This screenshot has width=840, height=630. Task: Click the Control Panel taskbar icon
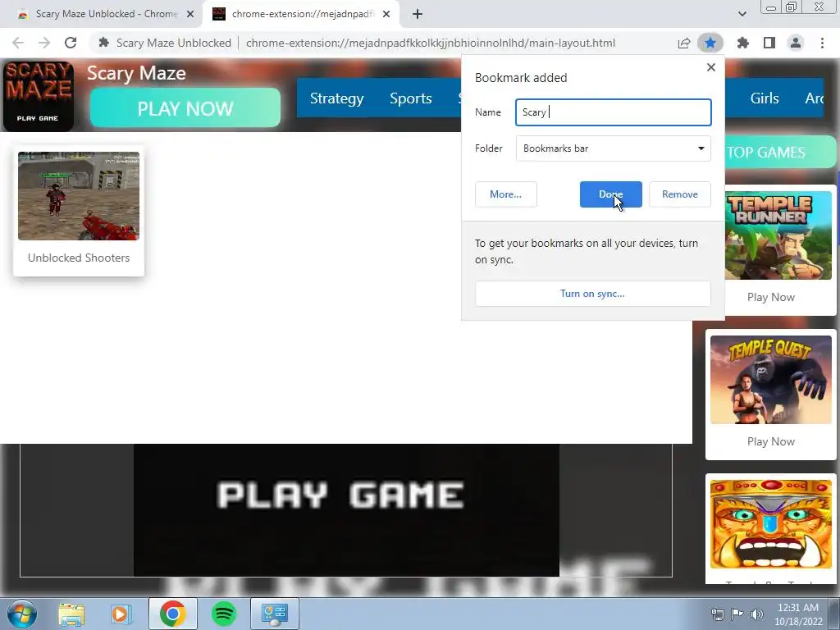point(275,614)
